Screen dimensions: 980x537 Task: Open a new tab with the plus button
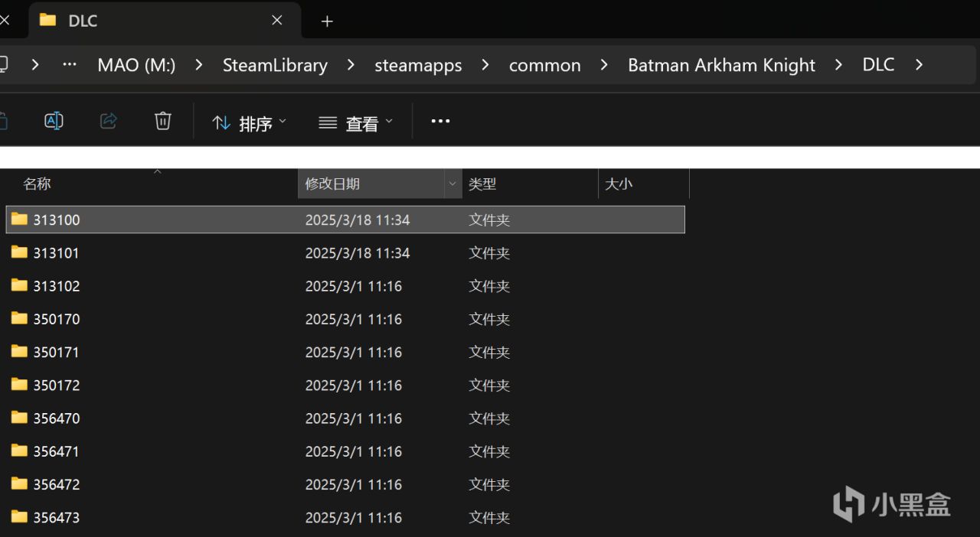327,21
